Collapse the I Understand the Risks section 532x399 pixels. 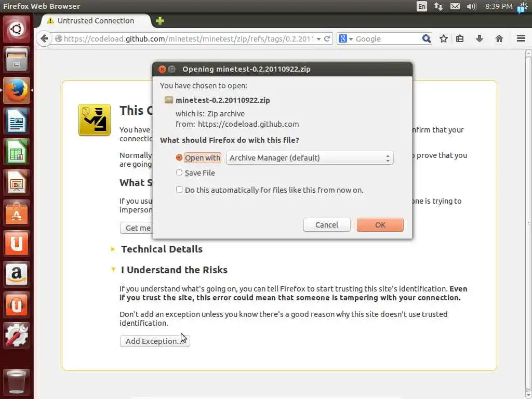click(113, 270)
